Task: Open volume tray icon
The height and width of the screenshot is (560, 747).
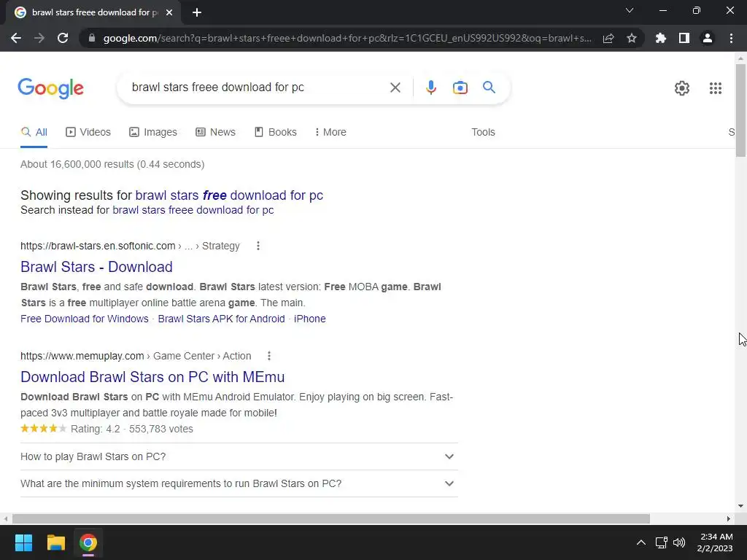Action: 679,542
